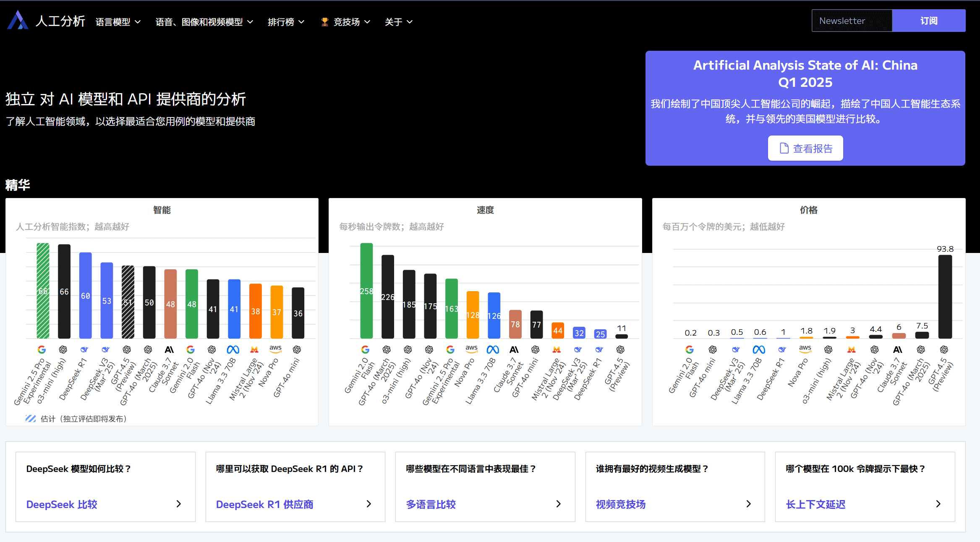Click the AWS logo in the 价格 chart

pyautogui.click(x=805, y=349)
